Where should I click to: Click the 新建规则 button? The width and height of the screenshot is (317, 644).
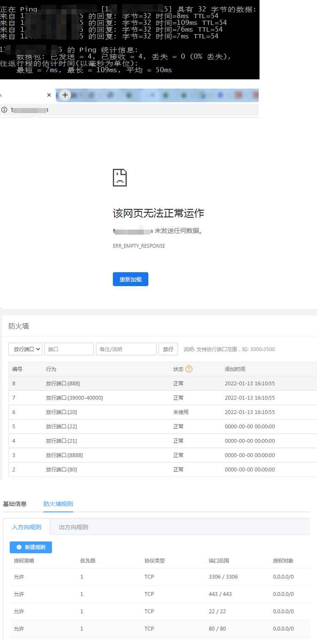pyautogui.click(x=31, y=547)
